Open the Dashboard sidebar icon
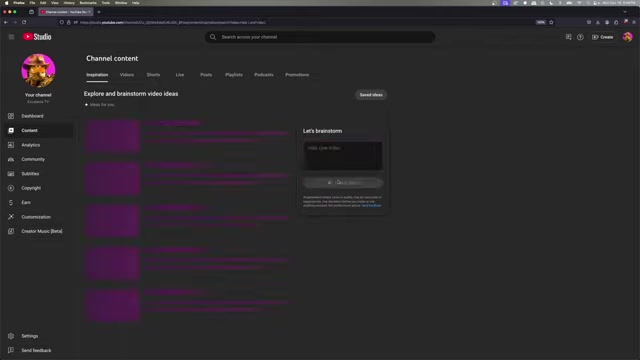640x360 pixels. tap(11, 116)
